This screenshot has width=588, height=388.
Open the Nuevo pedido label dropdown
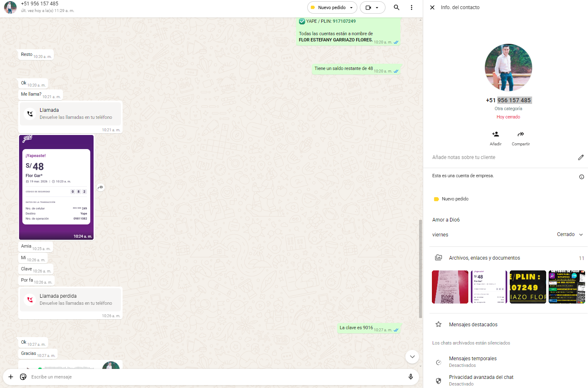click(x=332, y=7)
